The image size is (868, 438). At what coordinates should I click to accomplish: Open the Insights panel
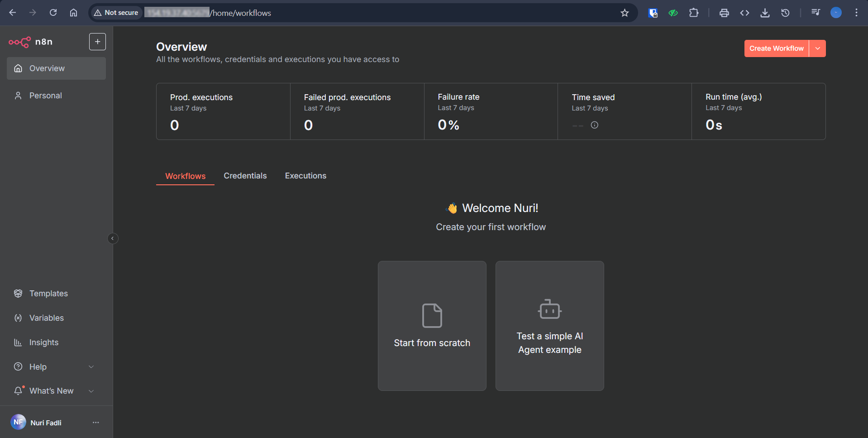point(43,342)
